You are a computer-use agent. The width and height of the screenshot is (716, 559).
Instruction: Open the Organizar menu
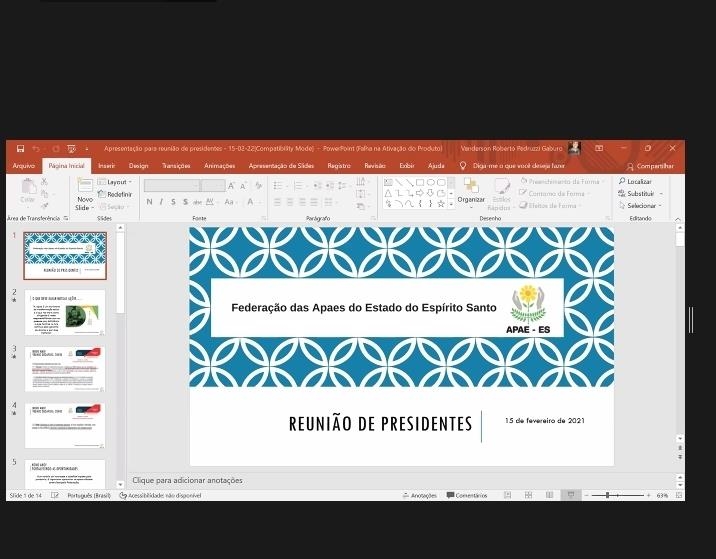pos(471,195)
